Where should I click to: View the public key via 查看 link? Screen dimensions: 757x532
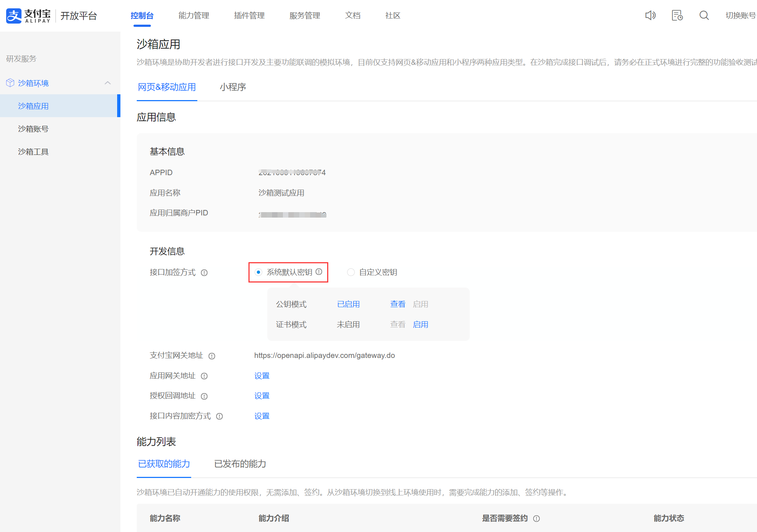[x=398, y=304]
